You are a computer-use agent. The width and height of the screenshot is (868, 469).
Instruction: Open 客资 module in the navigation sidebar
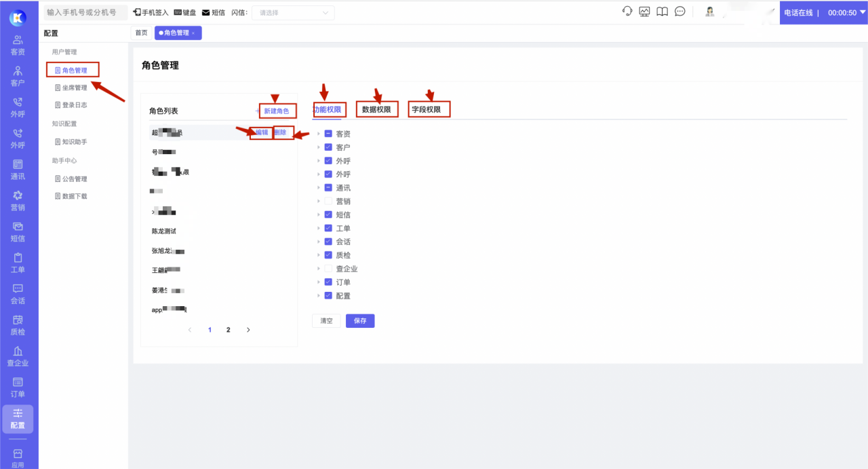pyautogui.click(x=18, y=45)
